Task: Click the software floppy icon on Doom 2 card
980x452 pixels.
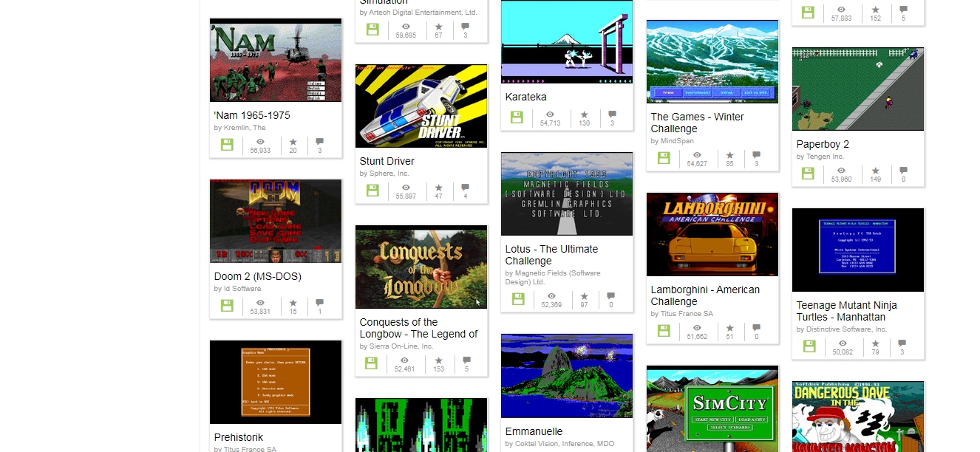Action: click(x=227, y=305)
